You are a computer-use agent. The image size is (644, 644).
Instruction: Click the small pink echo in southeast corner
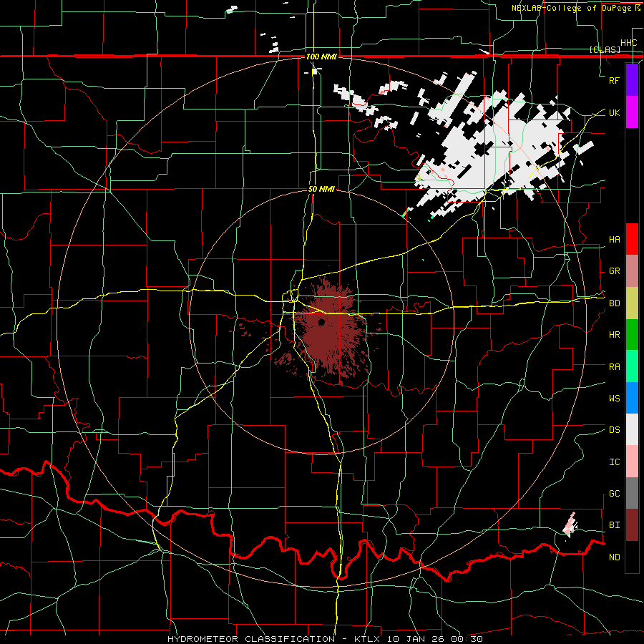click(x=570, y=525)
